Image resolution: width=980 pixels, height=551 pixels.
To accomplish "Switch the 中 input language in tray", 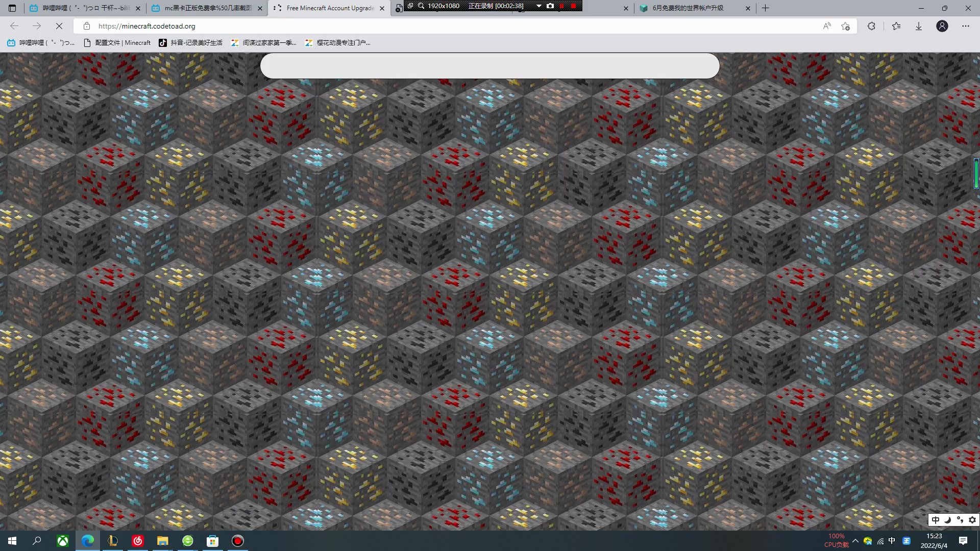I will 892,541.
